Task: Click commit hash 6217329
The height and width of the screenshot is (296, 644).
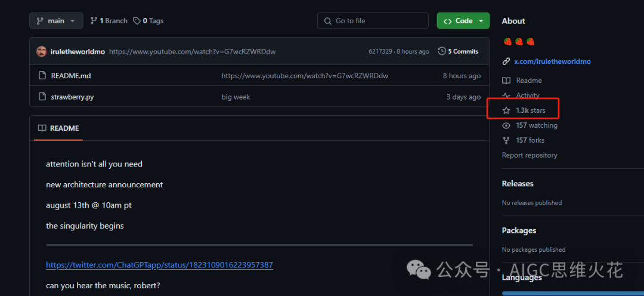Action: click(x=380, y=51)
